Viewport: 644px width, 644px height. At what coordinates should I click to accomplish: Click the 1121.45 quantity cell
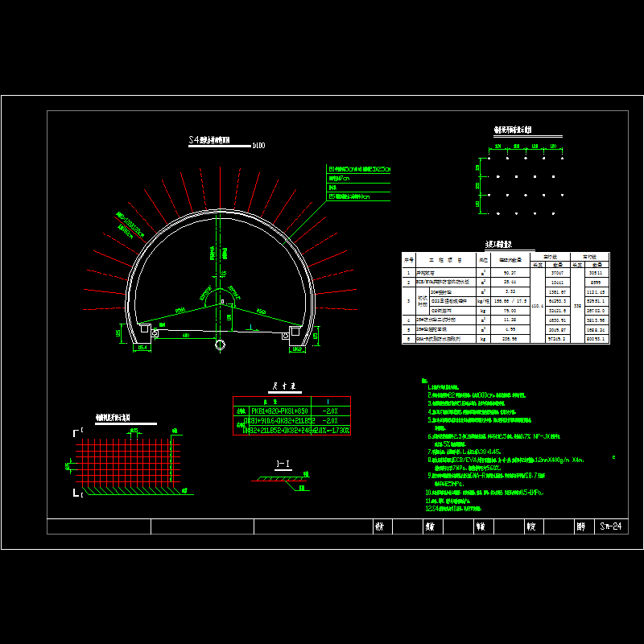(596, 291)
